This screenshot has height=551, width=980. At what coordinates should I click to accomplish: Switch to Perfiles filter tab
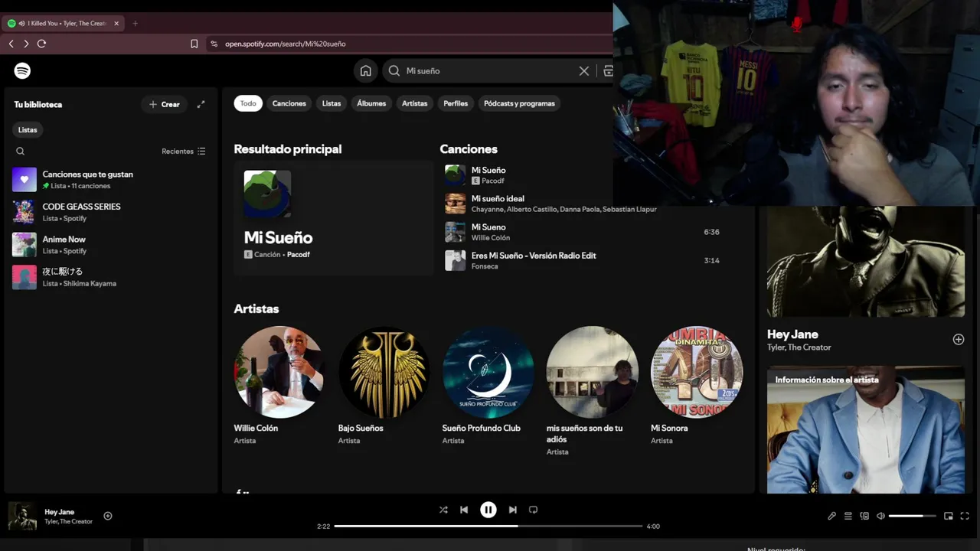(456, 103)
